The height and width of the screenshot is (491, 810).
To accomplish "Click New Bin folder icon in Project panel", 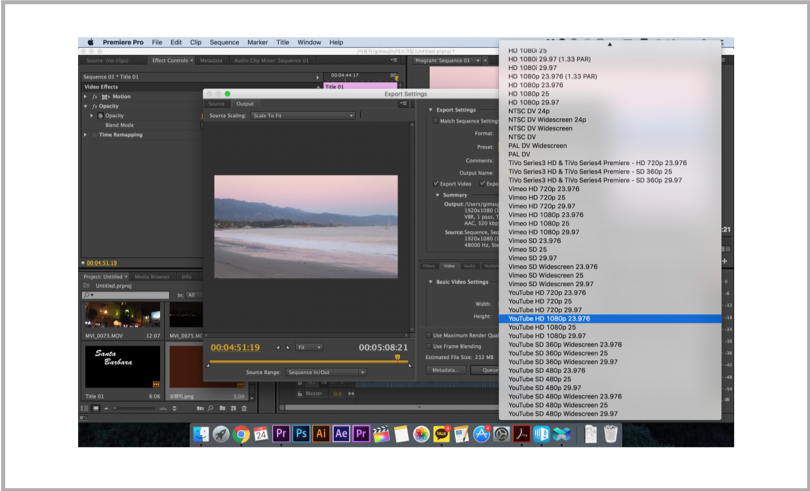I will tap(222, 408).
